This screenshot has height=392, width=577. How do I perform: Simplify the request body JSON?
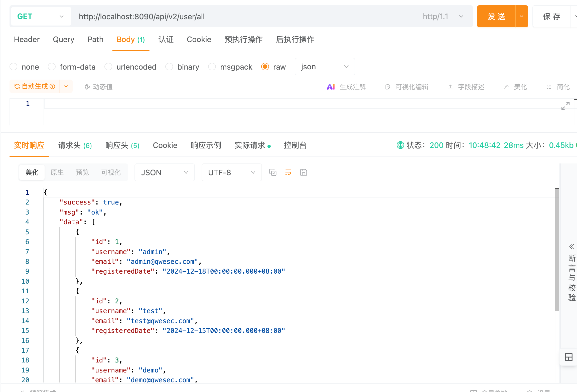558,87
